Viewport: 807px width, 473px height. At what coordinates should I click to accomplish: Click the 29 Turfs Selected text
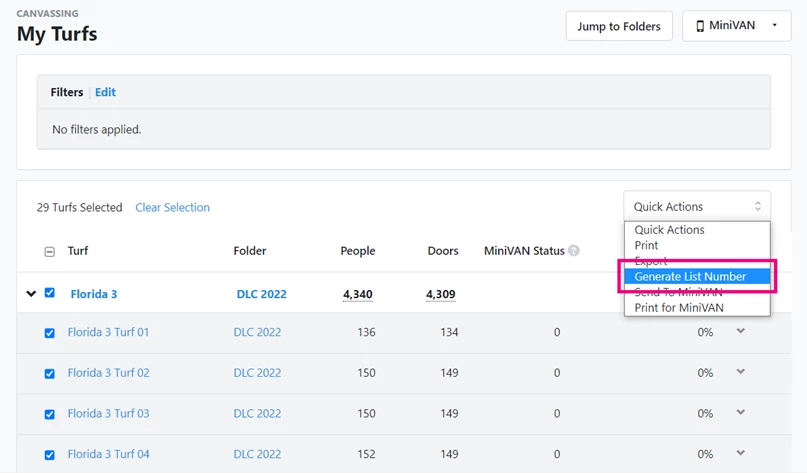pyautogui.click(x=79, y=207)
